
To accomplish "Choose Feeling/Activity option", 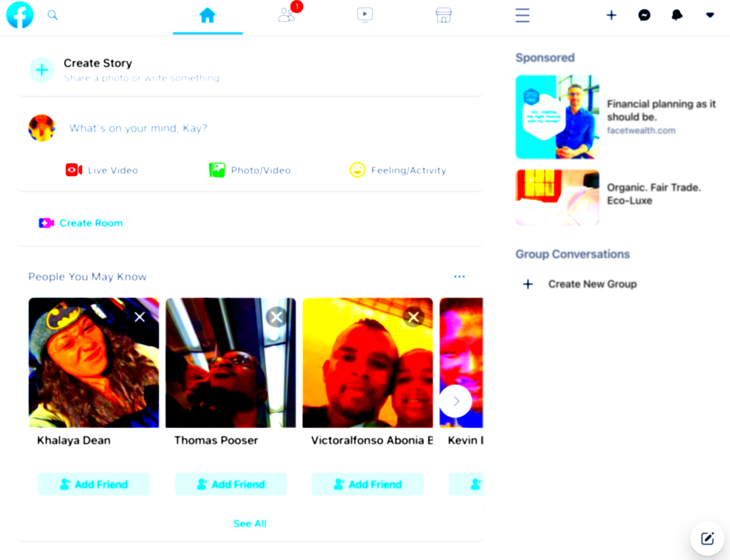I will [398, 170].
